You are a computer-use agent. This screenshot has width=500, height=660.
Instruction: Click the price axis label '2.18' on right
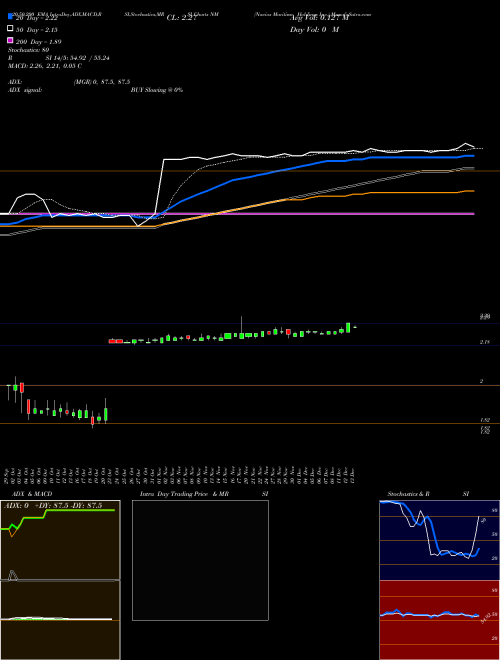[485, 343]
